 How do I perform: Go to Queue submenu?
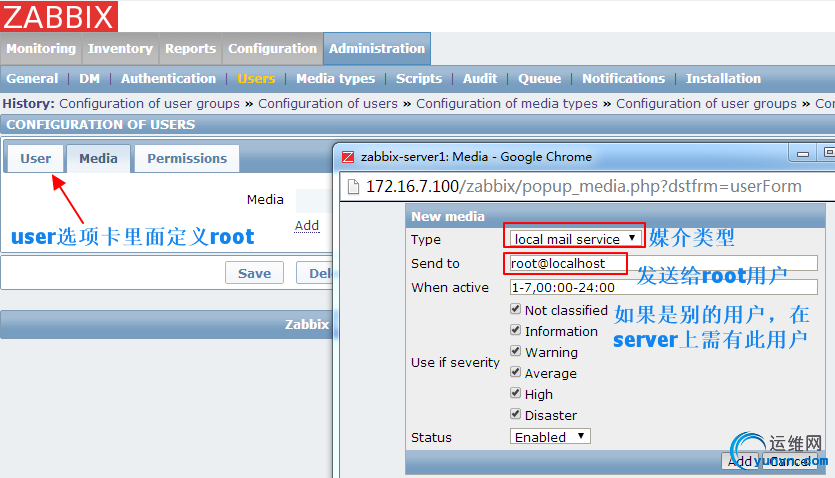click(x=539, y=79)
